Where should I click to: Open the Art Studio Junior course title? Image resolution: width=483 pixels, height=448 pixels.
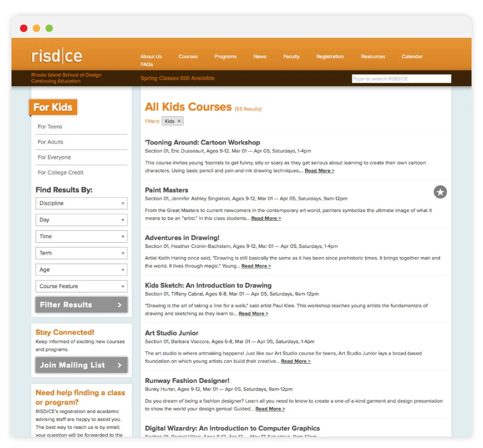coord(172,333)
